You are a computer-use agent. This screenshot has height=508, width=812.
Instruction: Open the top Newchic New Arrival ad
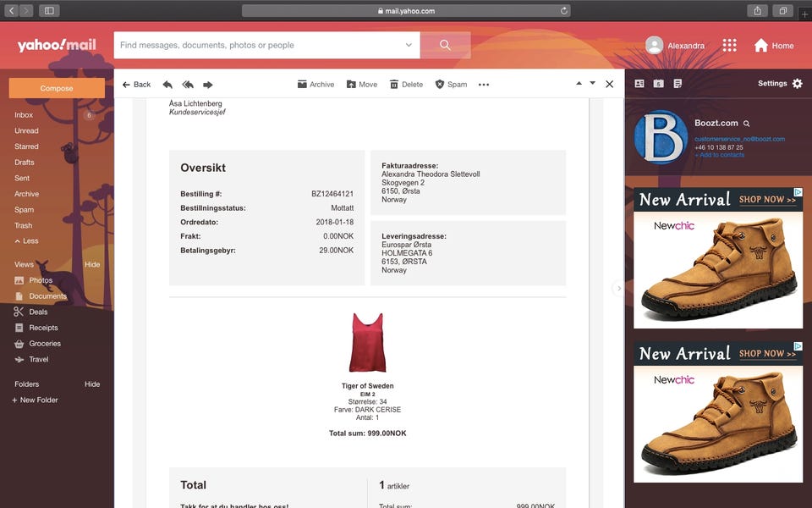pyautogui.click(x=718, y=258)
